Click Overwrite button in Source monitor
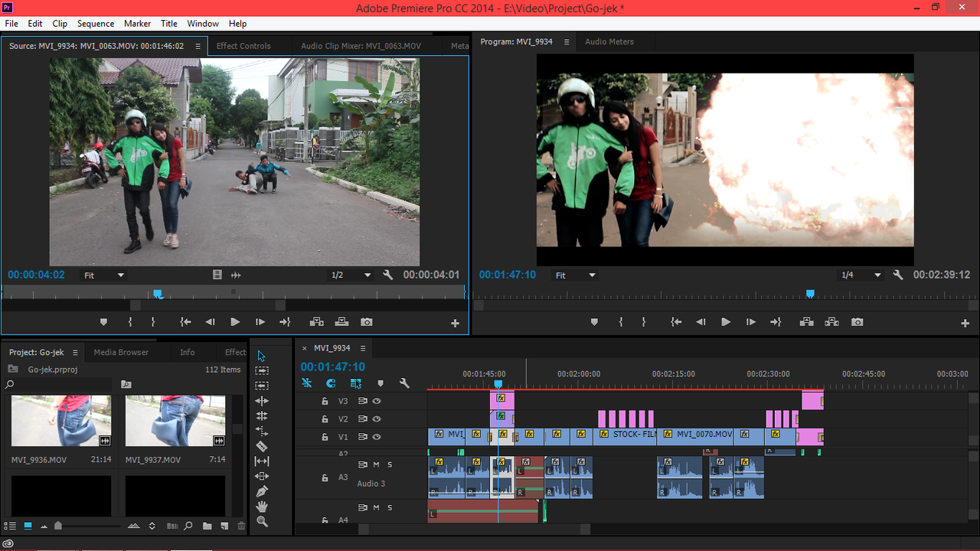 (x=341, y=322)
